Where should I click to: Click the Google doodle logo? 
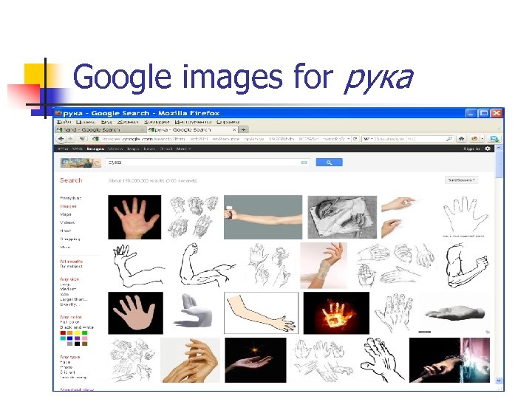[81, 163]
